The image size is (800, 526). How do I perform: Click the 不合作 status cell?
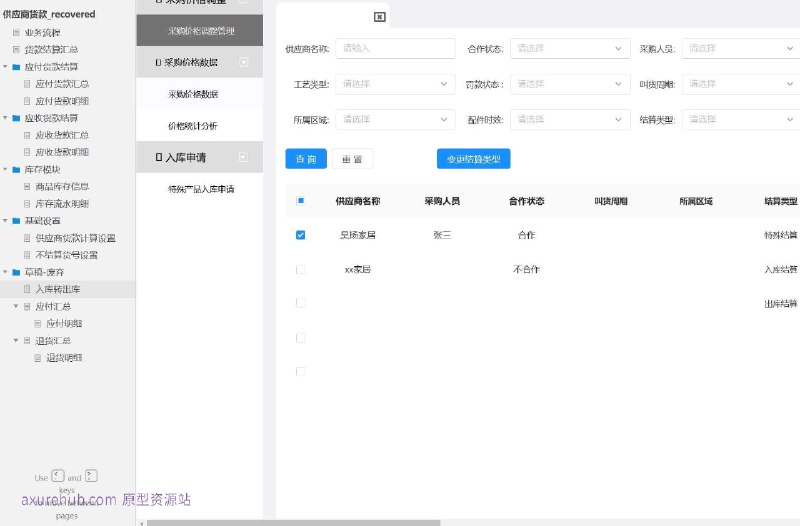tap(526, 269)
